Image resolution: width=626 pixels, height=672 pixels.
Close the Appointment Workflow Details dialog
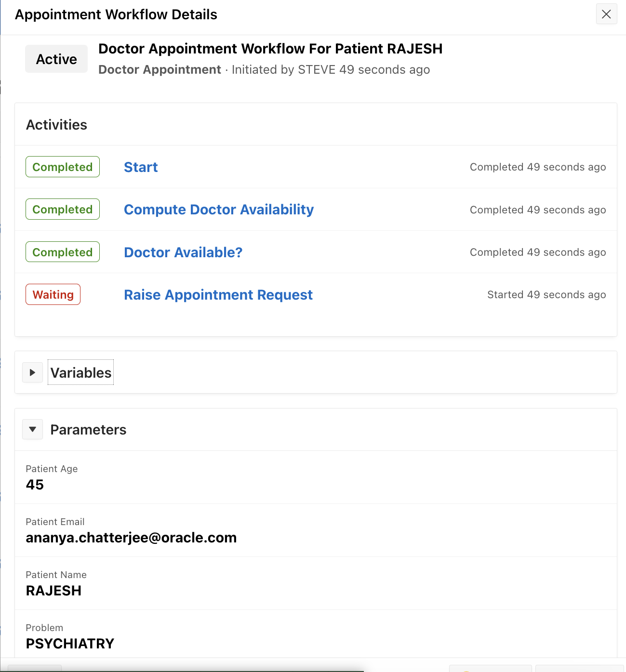pos(606,14)
